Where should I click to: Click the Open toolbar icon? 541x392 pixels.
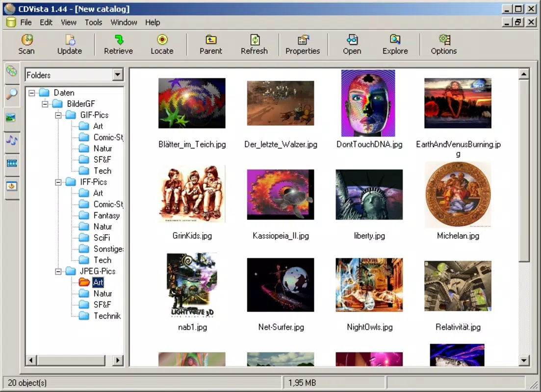pyautogui.click(x=352, y=40)
